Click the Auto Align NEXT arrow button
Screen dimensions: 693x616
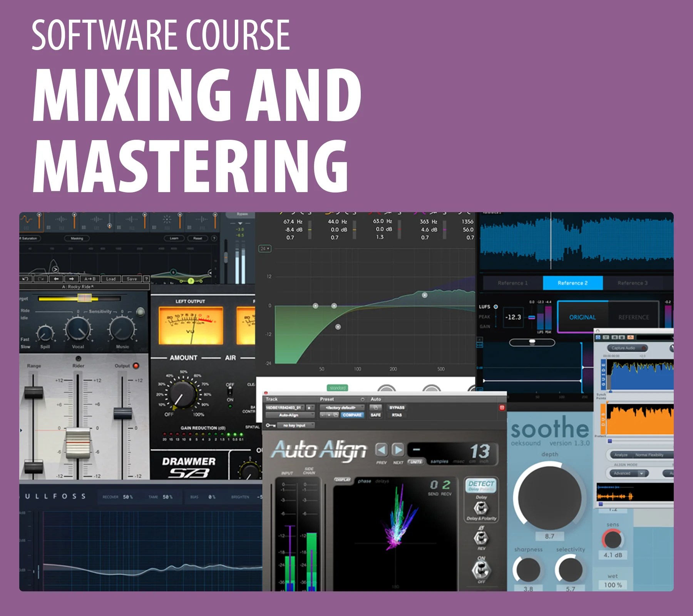pos(398,450)
